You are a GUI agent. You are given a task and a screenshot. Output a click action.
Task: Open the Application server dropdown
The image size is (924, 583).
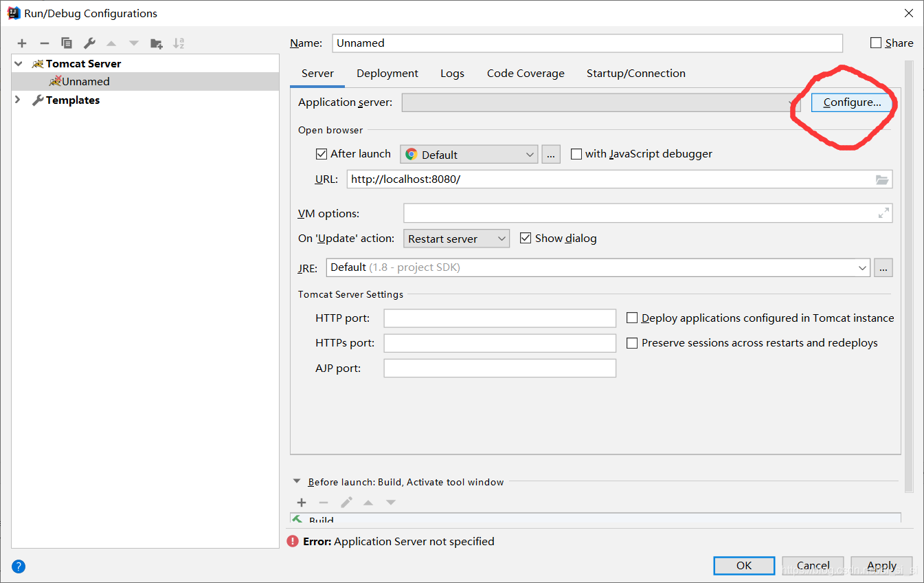click(x=601, y=102)
